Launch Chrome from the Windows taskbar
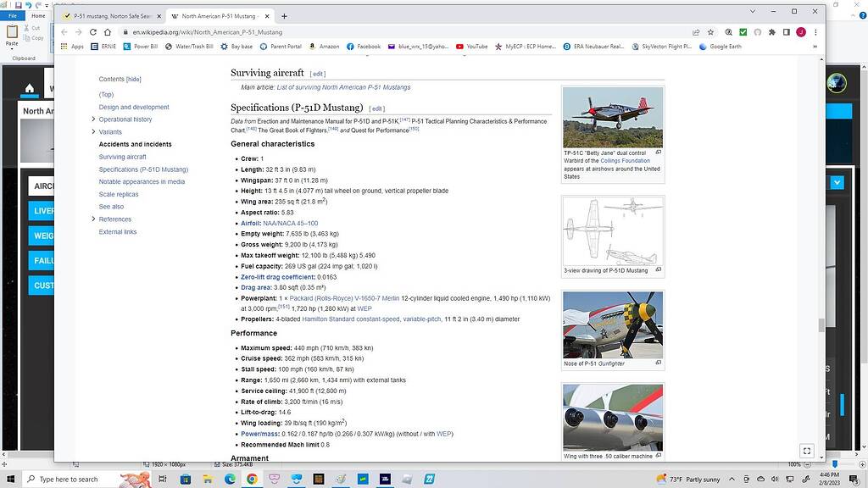868x488 pixels. point(252,479)
